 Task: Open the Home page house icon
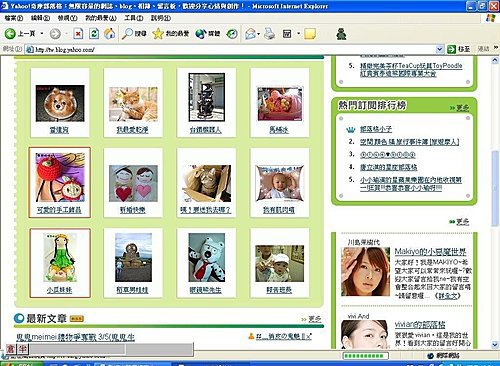(110, 33)
